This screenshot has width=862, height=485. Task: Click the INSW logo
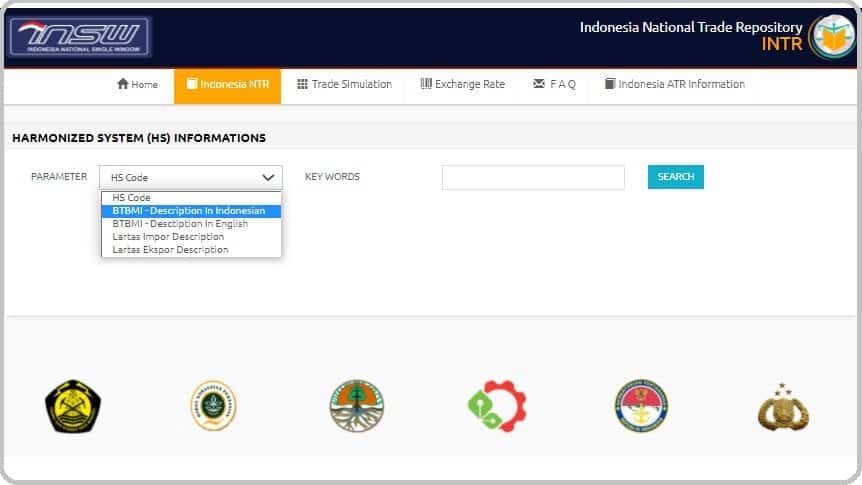(x=80, y=37)
